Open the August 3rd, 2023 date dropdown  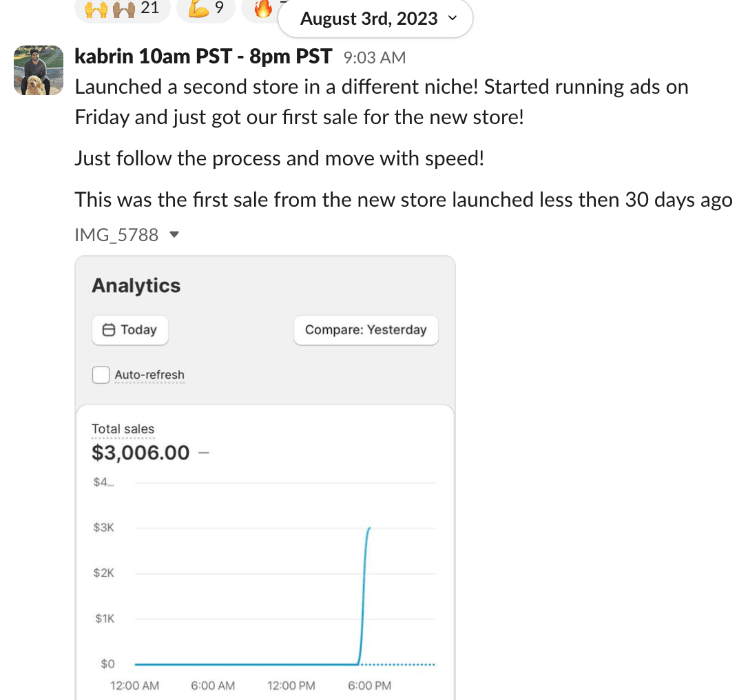375,19
